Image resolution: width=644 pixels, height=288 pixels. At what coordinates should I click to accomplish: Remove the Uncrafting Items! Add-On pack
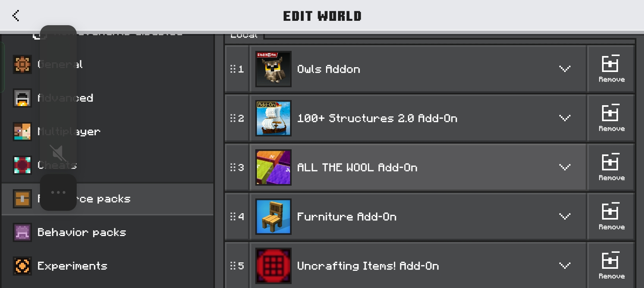tap(611, 266)
